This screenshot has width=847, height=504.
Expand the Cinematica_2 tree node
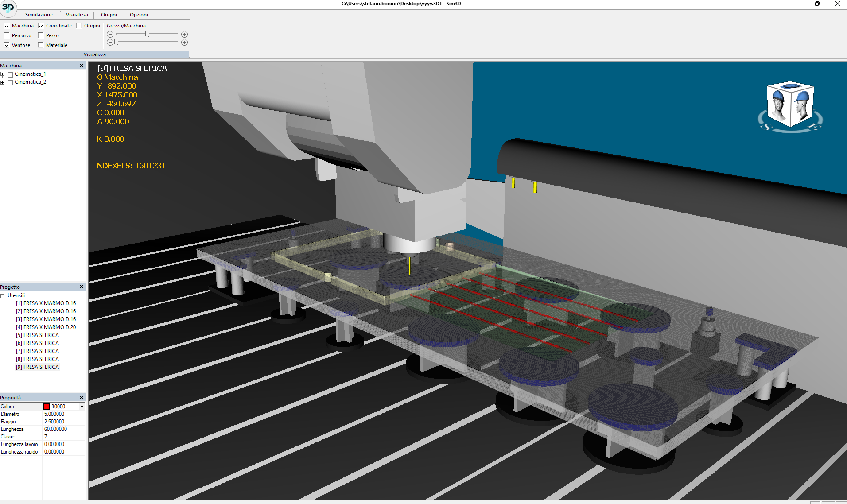pyautogui.click(x=3, y=82)
